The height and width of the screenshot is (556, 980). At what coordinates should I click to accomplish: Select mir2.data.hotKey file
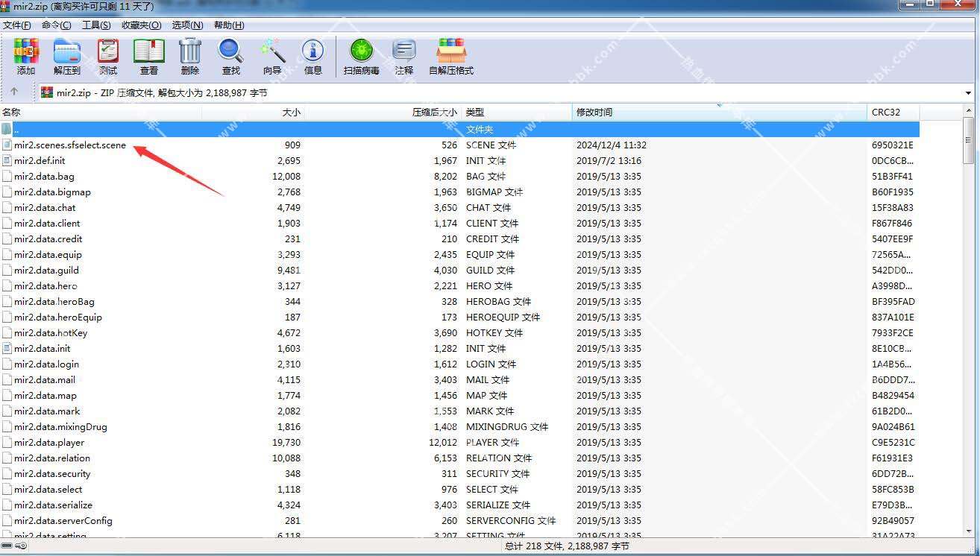point(51,332)
